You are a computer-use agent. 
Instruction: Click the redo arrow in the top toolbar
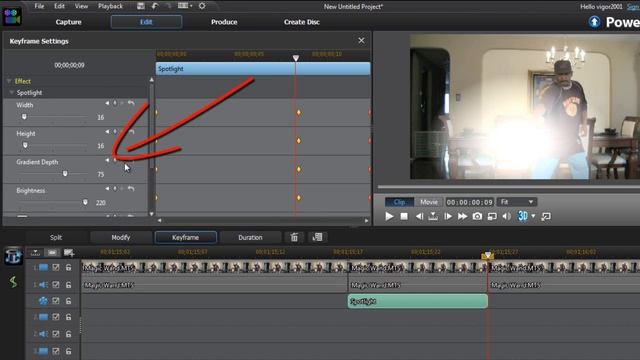tap(168, 6)
